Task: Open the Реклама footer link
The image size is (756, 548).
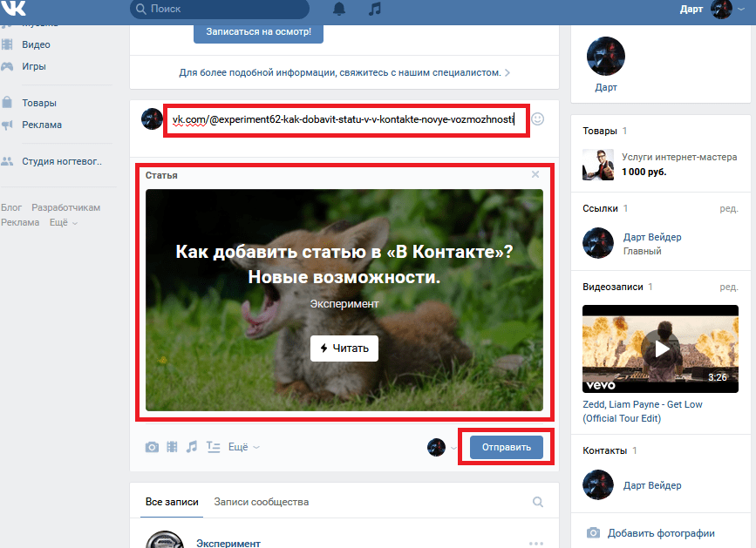Action: coord(20,222)
